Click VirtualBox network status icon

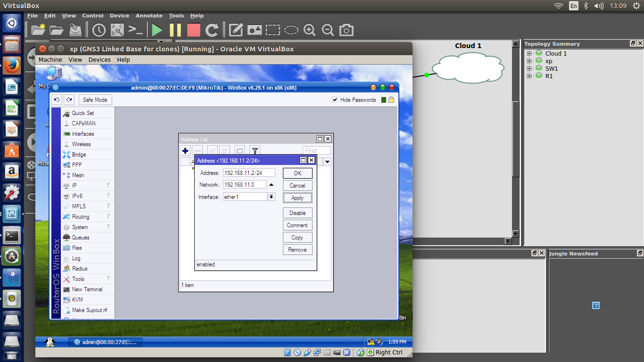pos(317,352)
